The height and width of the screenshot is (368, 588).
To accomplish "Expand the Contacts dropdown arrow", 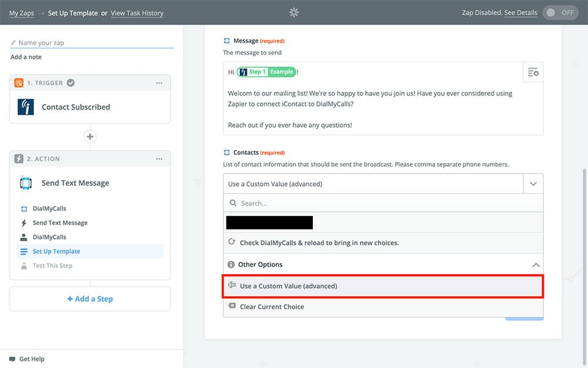I will coord(533,184).
